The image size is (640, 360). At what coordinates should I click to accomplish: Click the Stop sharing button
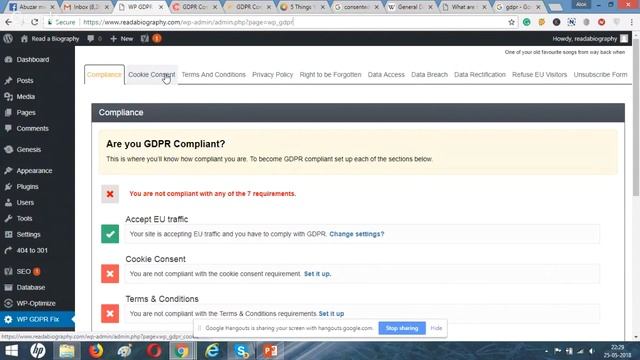402,328
